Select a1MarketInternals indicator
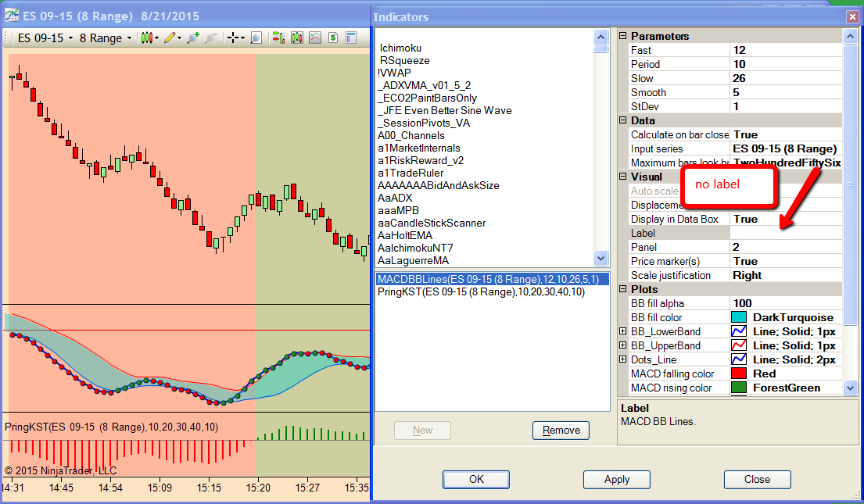The width and height of the screenshot is (864, 504). pyautogui.click(x=419, y=148)
